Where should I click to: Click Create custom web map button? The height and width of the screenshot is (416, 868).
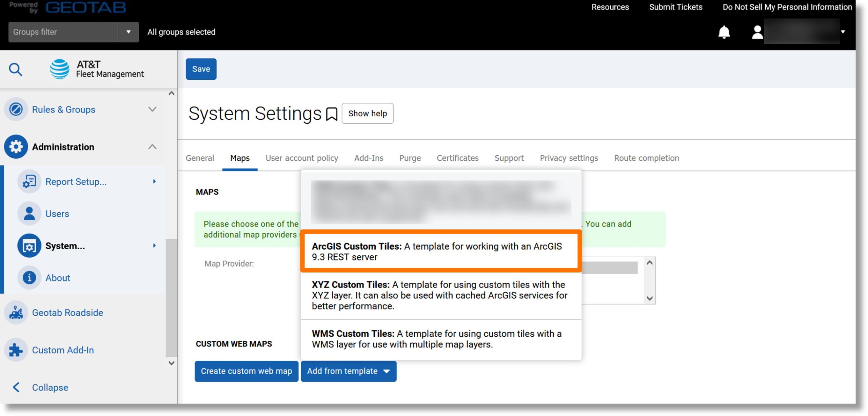coord(246,371)
